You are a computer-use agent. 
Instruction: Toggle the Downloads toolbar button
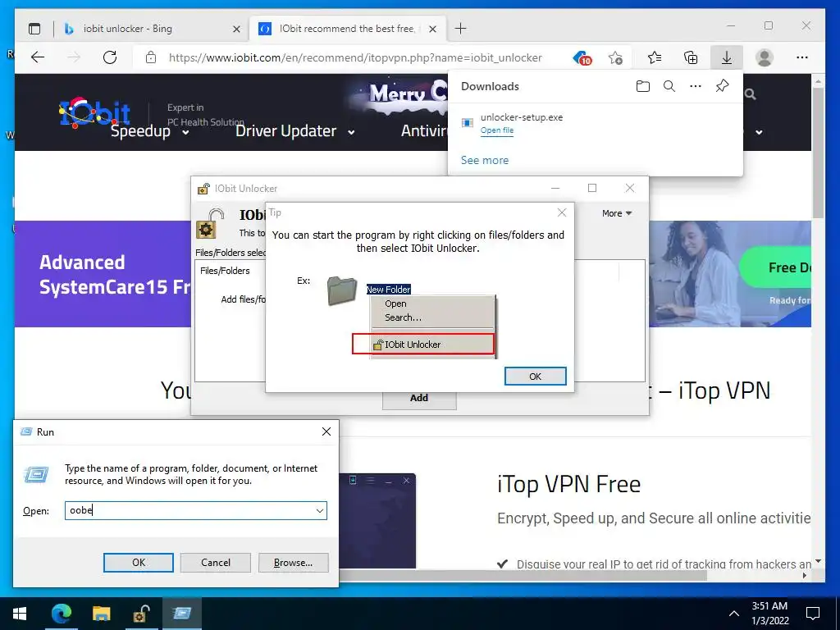tap(727, 57)
